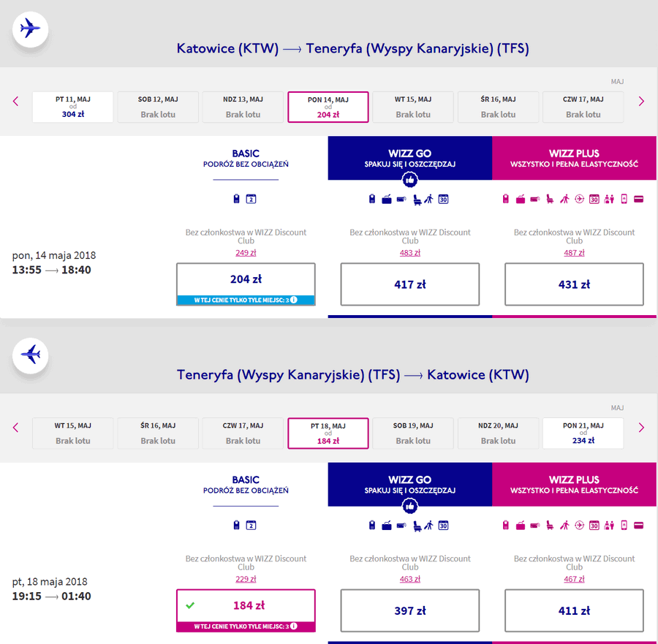Open 229 zł non-member price link
This screenshot has width=658, height=644.
click(x=246, y=579)
